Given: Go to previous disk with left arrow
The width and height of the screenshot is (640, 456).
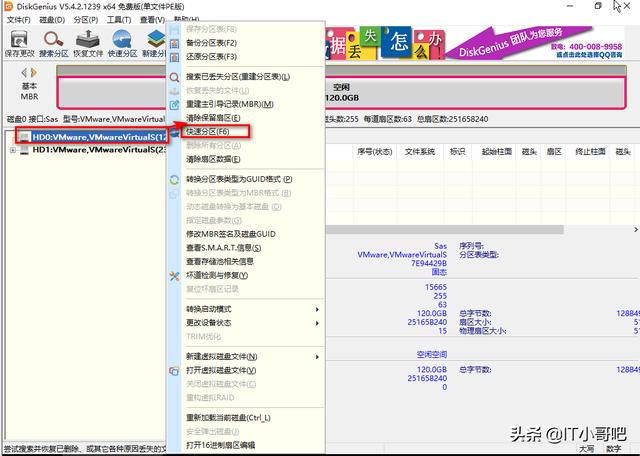Looking at the screenshot, I should tap(24, 73).
